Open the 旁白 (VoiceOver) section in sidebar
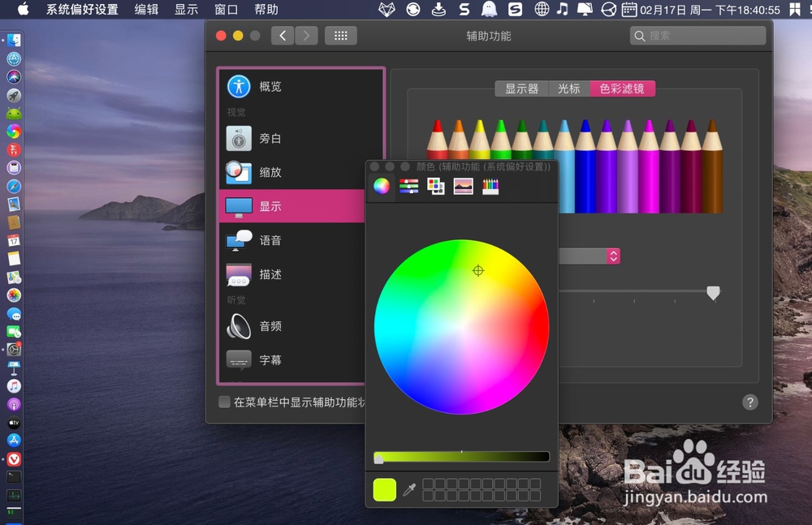 click(x=271, y=138)
